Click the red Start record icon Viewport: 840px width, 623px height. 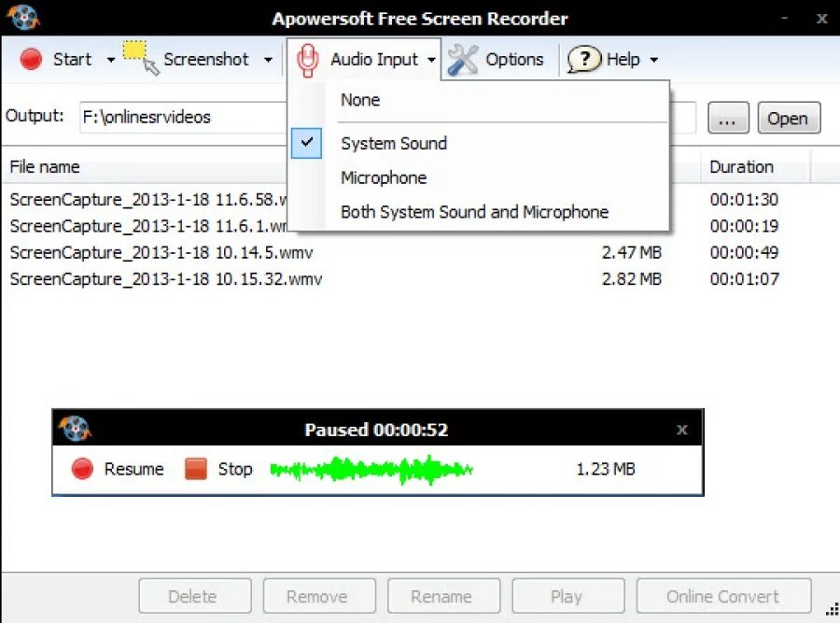(x=31, y=59)
